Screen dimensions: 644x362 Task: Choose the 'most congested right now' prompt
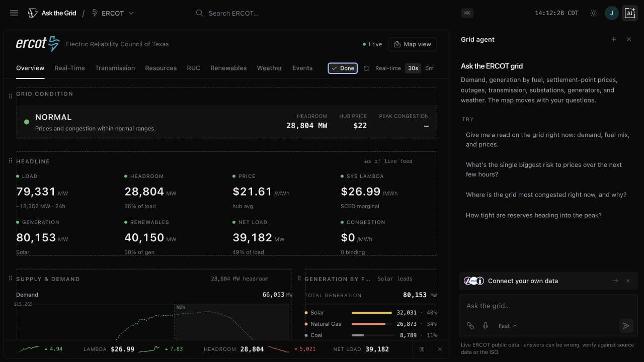pyautogui.click(x=546, y=195)
